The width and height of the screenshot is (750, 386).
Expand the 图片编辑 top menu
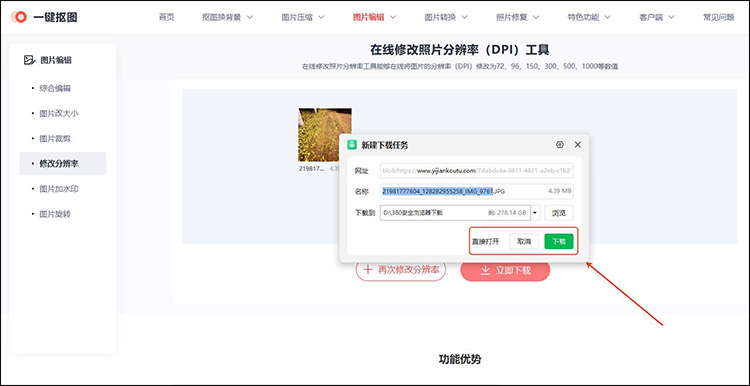[375, 17]
